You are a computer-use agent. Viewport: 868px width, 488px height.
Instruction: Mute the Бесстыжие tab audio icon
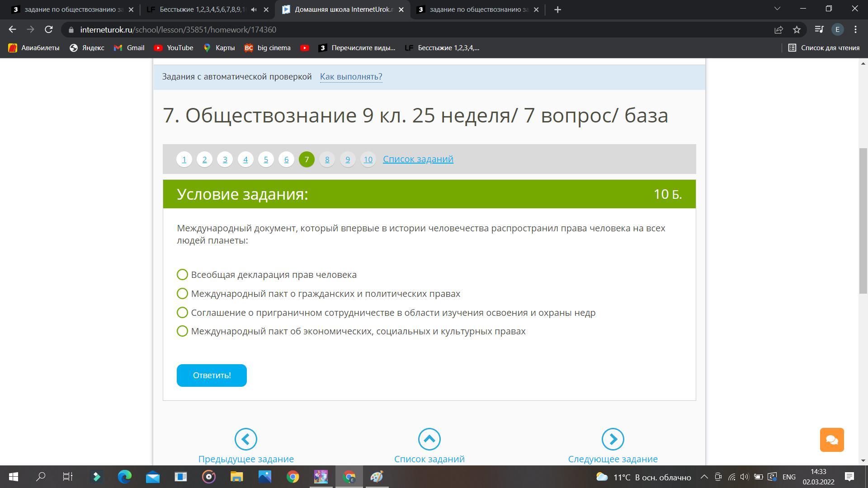tap(254, 9)
